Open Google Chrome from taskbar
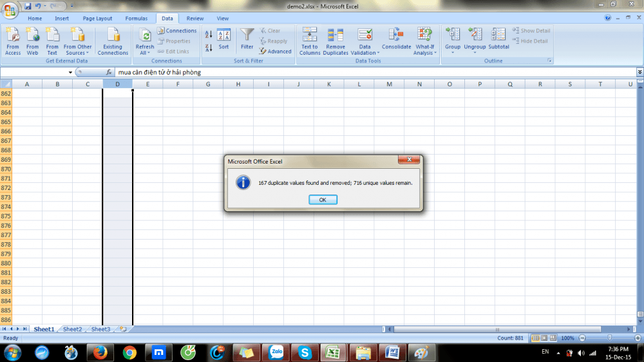The image size is (644, 362). click(129, 352)
